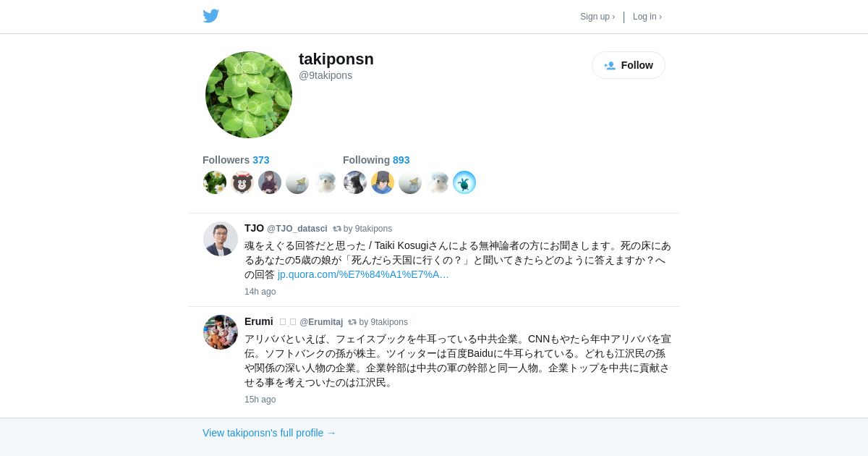
Task: Open Erumi's profile photo
Action: click(x=221, y=332)
